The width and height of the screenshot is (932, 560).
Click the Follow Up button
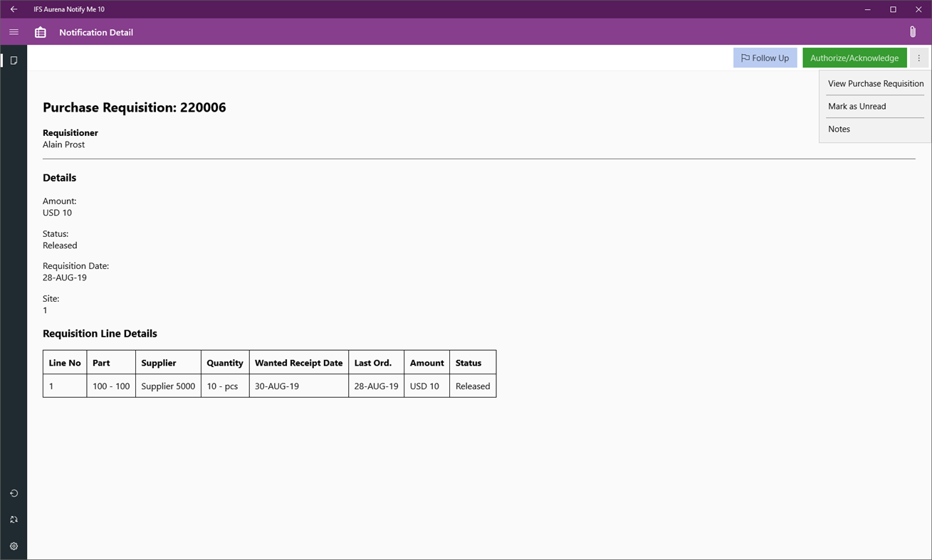pyautogui.click(x=765, y=58)
